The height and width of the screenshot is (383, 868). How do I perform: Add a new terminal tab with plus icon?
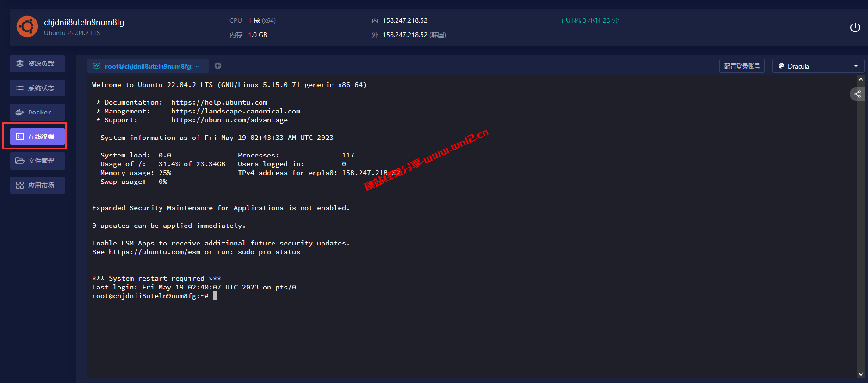point(218,66)
